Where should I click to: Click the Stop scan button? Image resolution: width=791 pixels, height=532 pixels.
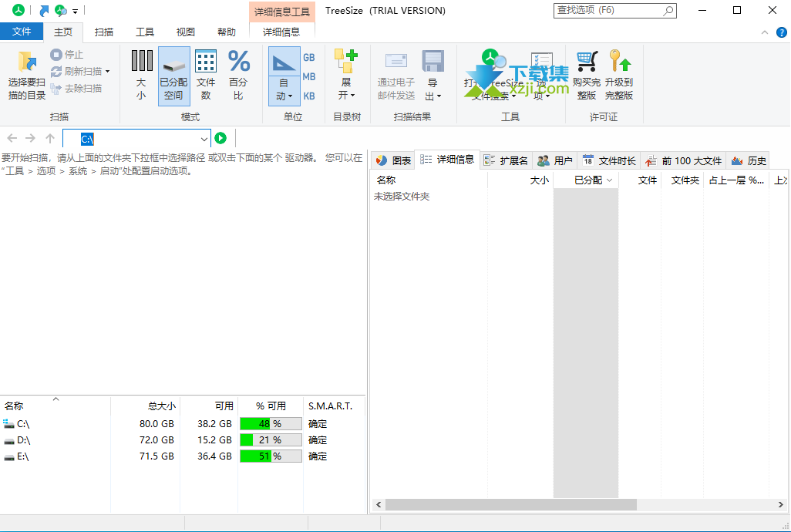[67, 55]
